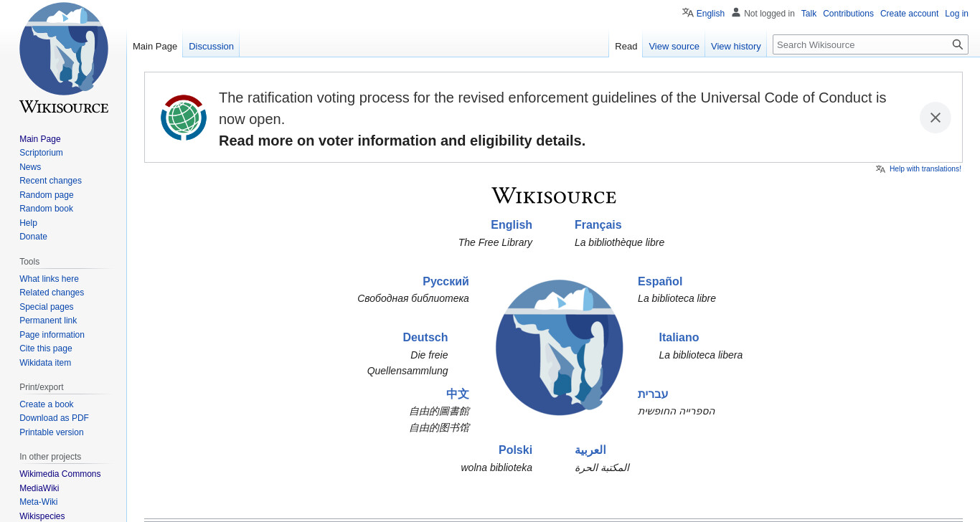Click Create a book link
Image resolution: width=980 pixels, height=522 pixels.
coord(47,404)
